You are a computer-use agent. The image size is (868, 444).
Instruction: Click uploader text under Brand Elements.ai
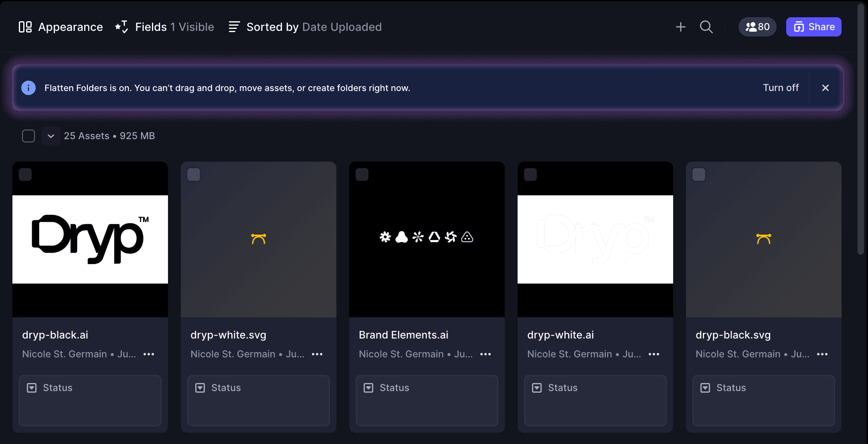pos(416,354)
